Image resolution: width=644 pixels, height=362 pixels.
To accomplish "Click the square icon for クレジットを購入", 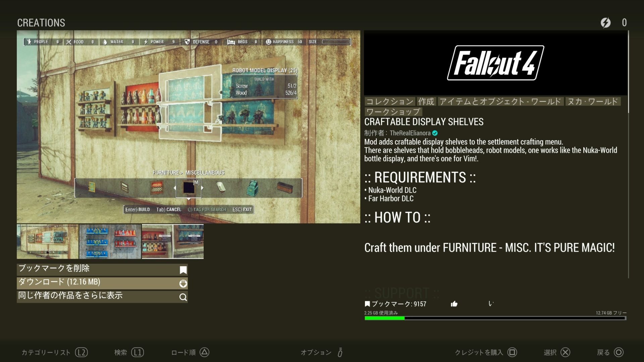I will point(512,352).
